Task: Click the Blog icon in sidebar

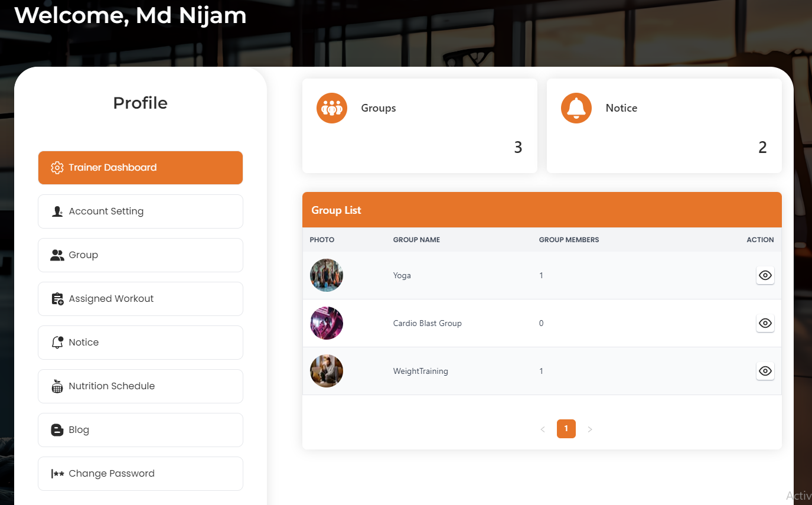Action: click(x=57, y=430)
